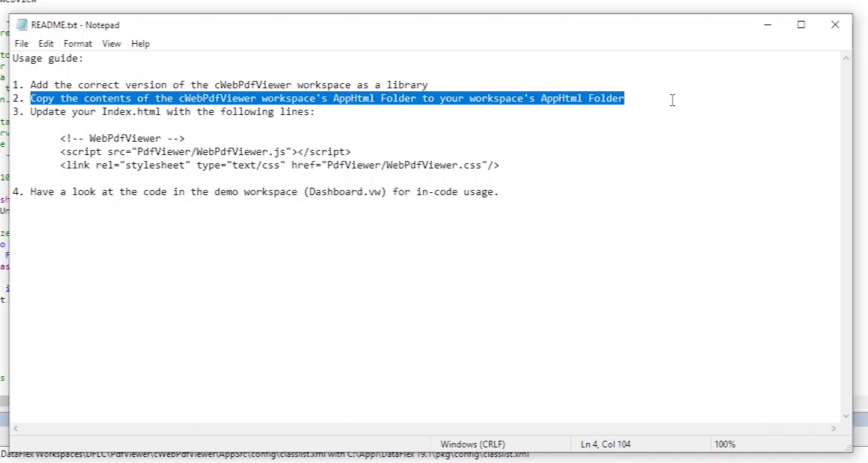This screenshot has width=868, height=463.
Task: Click the highlighted "Copy the contents" line
Action: [x=326, y=99]
